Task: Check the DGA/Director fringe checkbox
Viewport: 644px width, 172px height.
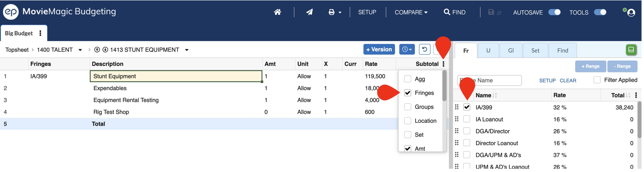Action: click(x=467, y=131)
